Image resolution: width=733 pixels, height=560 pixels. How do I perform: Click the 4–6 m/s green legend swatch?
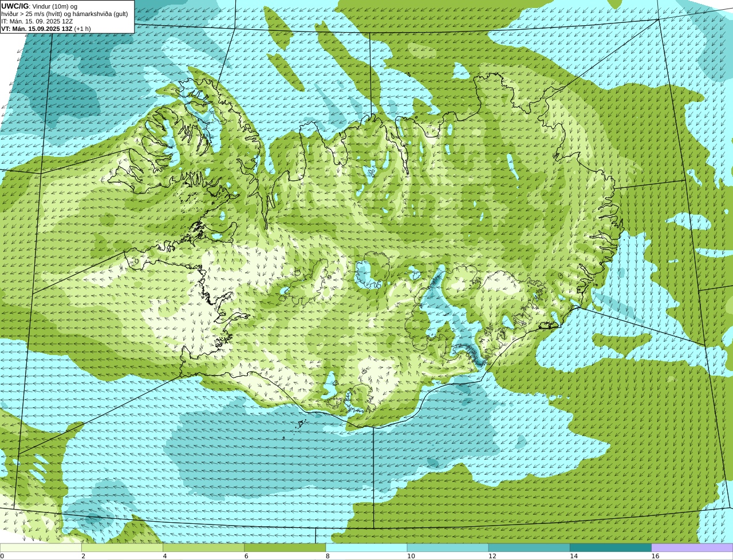tap(203, 547)
